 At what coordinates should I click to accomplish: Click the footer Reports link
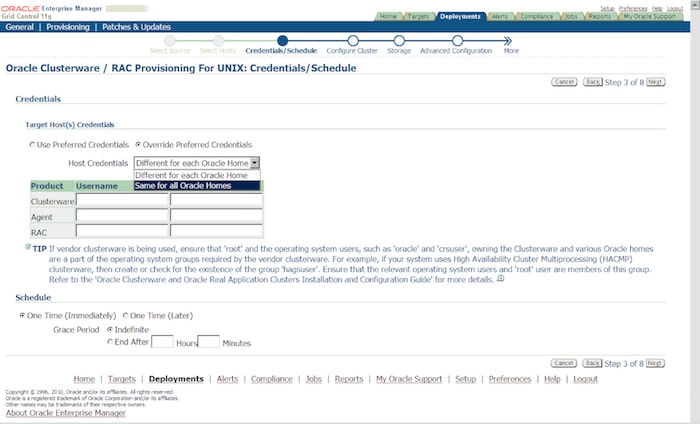point(349,379)
